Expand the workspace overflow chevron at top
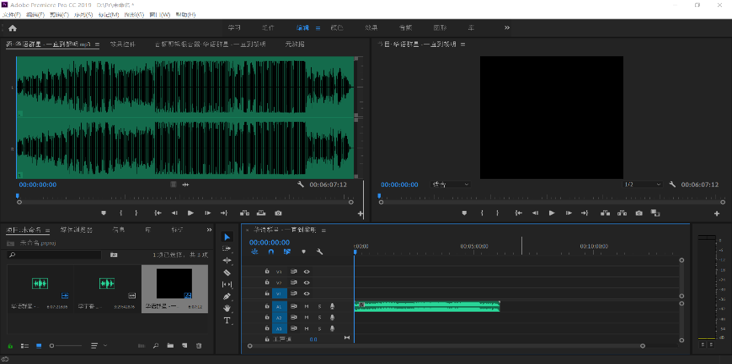Screen dimensions: 732x364 (507, 28)
